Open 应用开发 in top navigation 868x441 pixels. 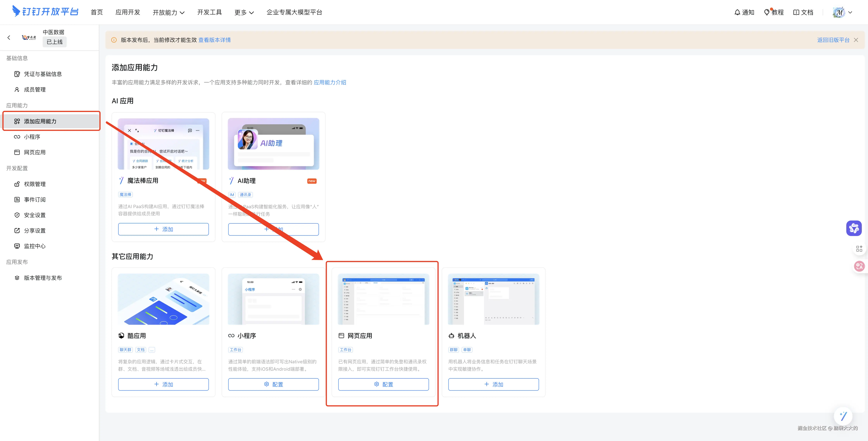coord(128,12)
